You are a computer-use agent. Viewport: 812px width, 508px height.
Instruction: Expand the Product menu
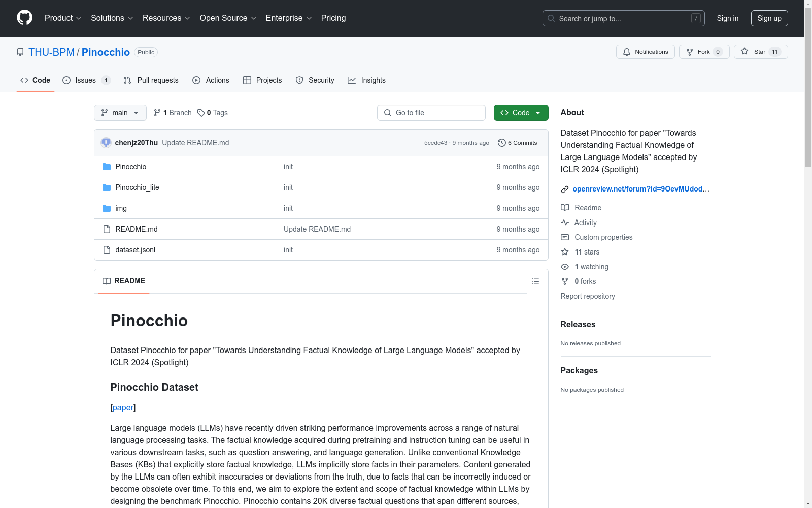(x=63, y=18)
